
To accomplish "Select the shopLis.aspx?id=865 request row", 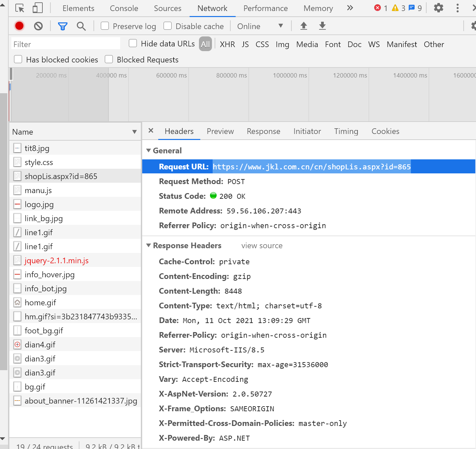I will [x=75, y=176].
